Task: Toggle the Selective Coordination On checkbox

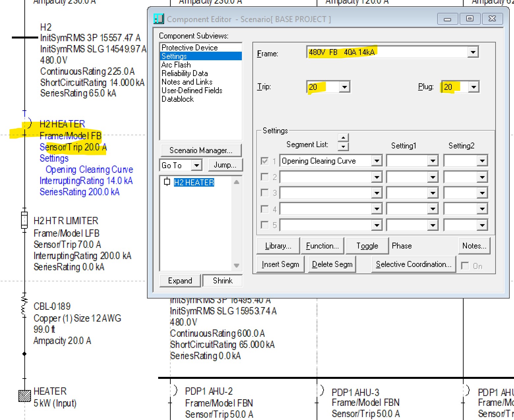Action: (465, 266)
